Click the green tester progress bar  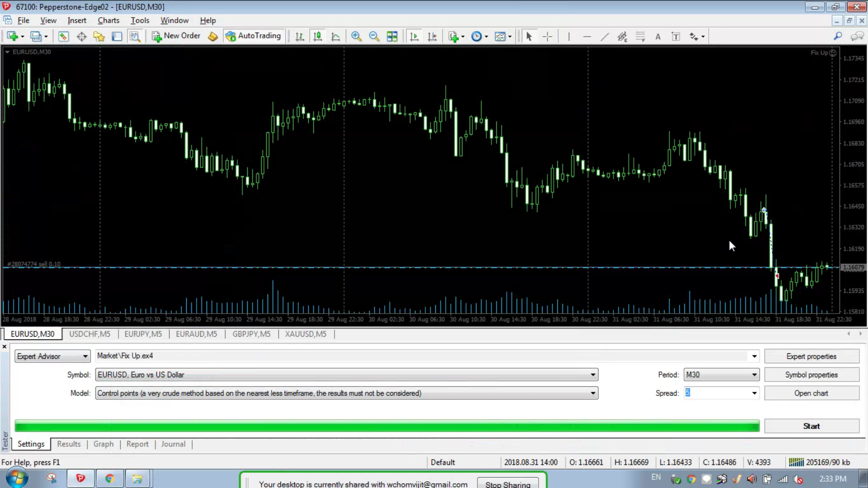click(x=387, y=426)
